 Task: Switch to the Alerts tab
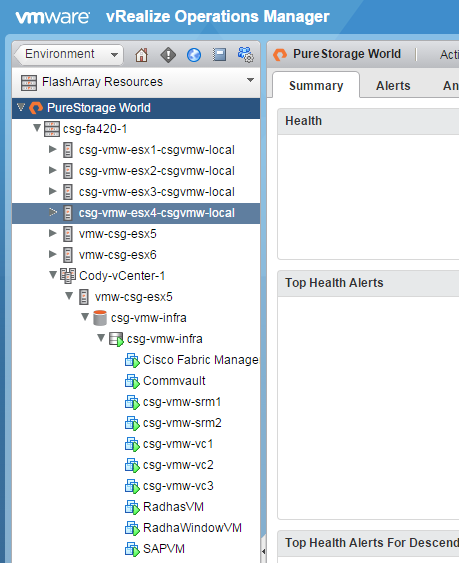pyautogui.click(x=393, y=85)
